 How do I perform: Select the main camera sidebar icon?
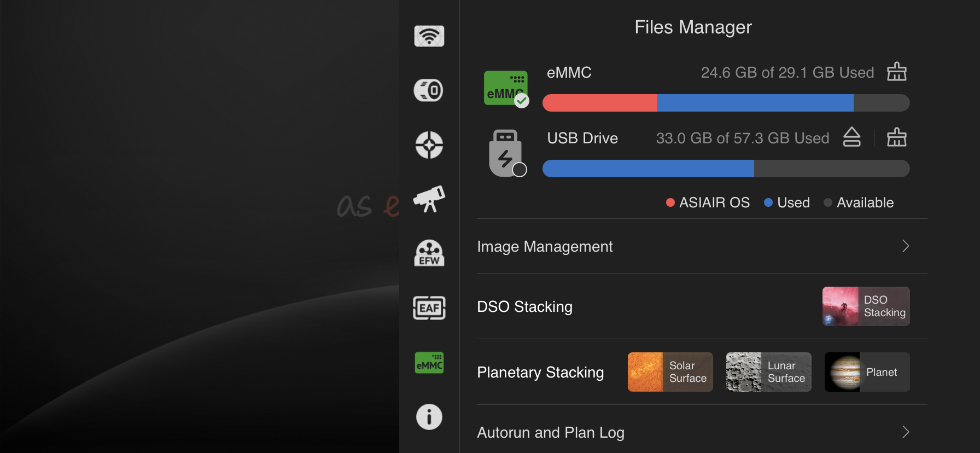429,90
